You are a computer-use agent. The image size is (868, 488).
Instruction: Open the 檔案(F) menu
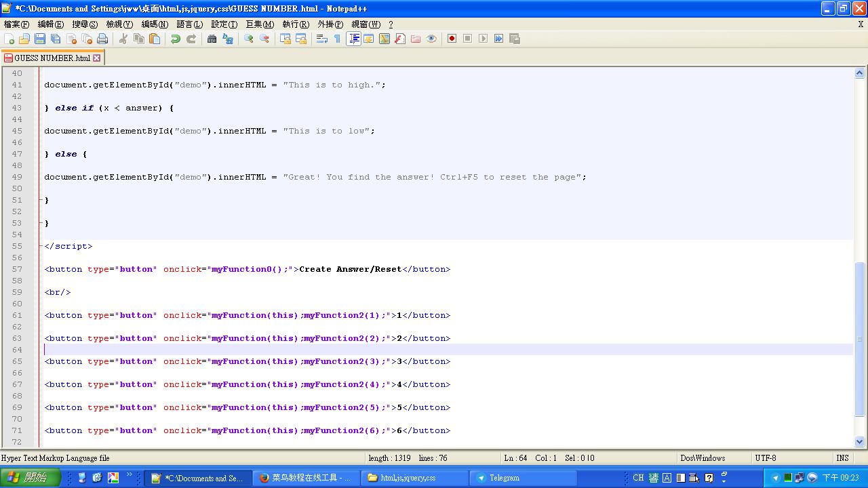tap(17, 24)
